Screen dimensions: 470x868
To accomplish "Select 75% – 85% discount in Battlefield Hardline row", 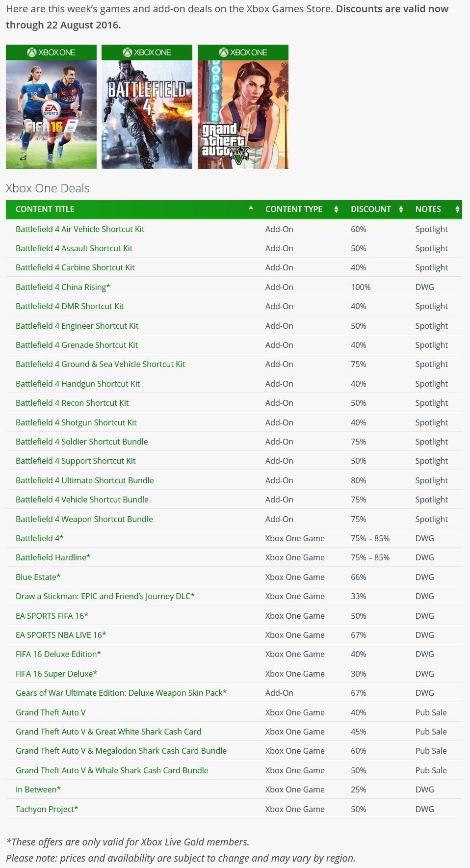I will (370, 557).
